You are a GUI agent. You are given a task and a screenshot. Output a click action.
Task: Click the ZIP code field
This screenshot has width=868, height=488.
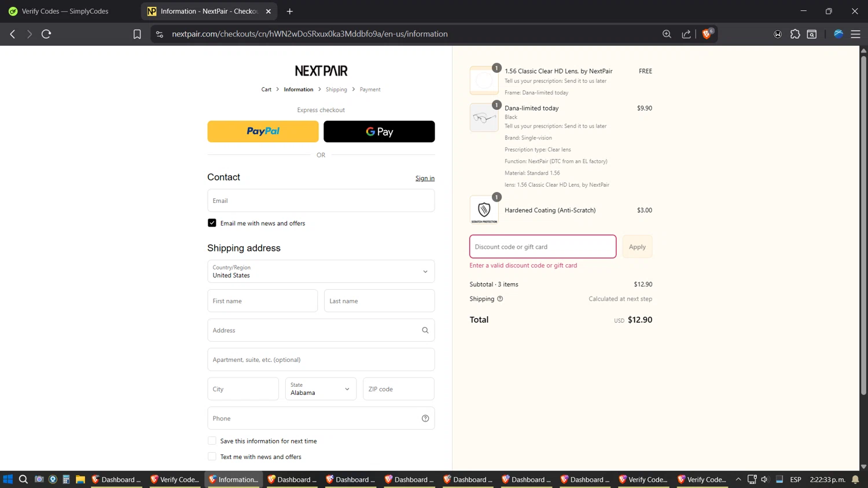click(x=399, y=389)
